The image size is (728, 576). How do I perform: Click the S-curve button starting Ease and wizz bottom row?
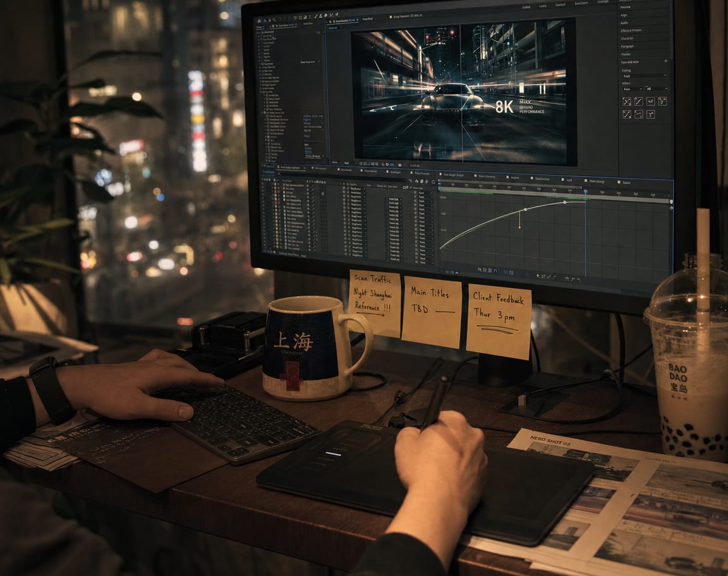627,114
